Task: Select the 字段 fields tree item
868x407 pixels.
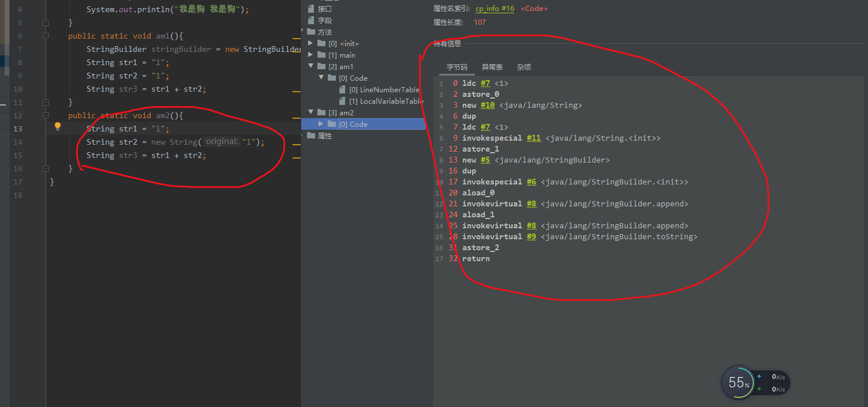Action: click(325, 20)
